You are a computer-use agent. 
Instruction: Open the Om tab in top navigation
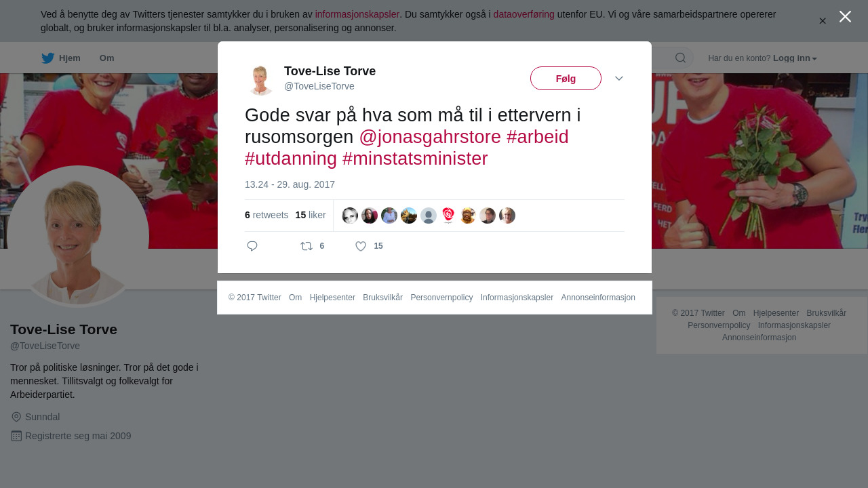tap(107, 58)
